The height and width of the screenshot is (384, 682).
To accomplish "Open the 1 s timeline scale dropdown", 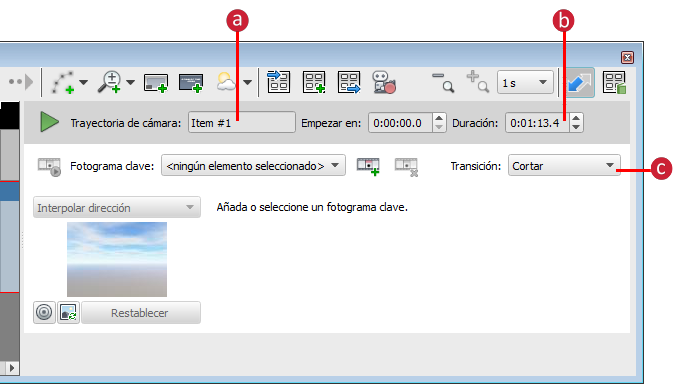I will 525,83.
